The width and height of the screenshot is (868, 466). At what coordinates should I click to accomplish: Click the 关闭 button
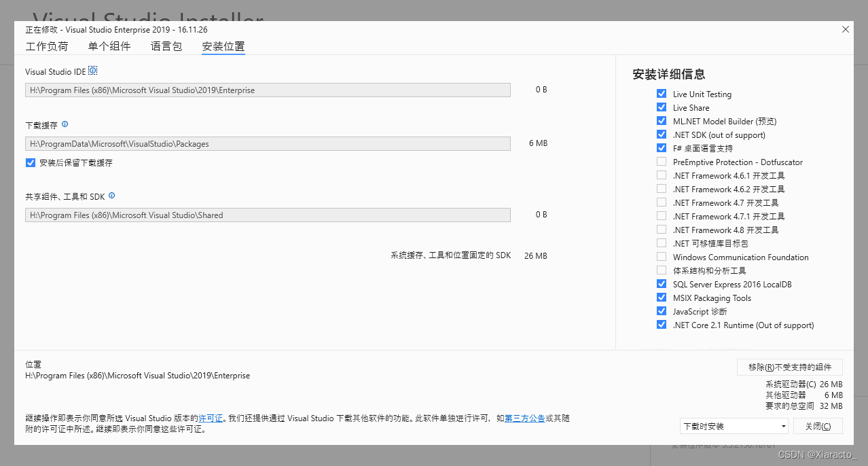(x=818, y=426)
